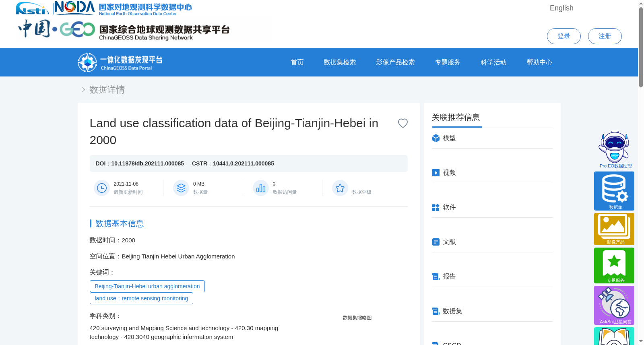Open the 数据集检索 menu item
Viewport: 644px width, 345px height.
coord(340,62)
